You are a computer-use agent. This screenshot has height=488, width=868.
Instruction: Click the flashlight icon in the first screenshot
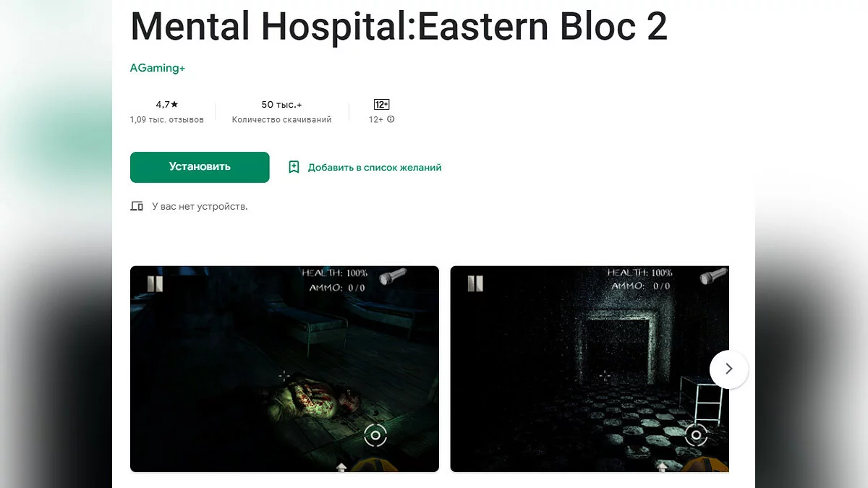(x=393, y=277)
